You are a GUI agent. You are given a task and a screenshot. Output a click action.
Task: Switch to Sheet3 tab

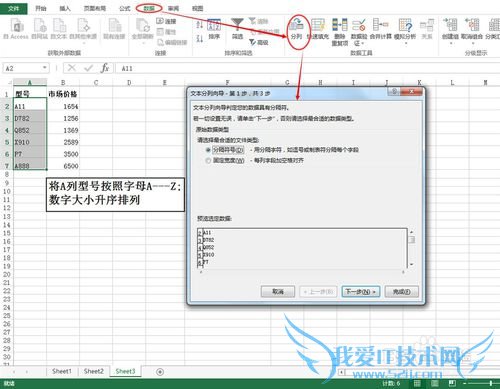coord(125,371)
